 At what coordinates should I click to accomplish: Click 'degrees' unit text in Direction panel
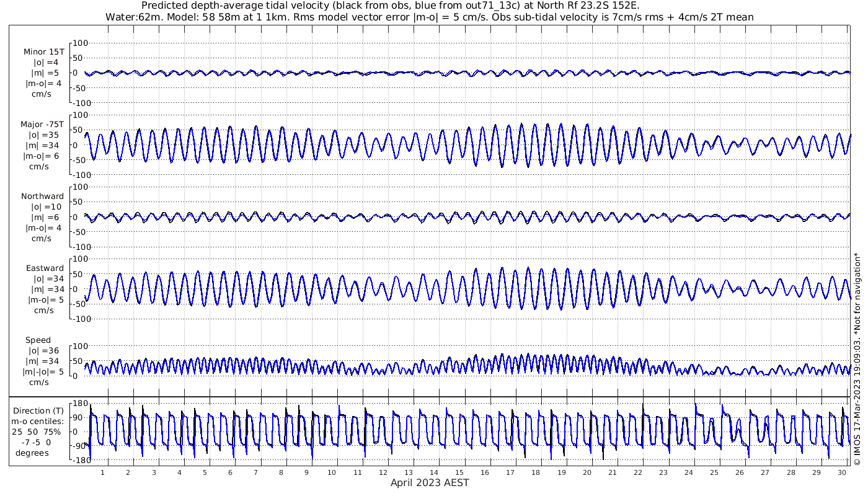click(32, 453)
